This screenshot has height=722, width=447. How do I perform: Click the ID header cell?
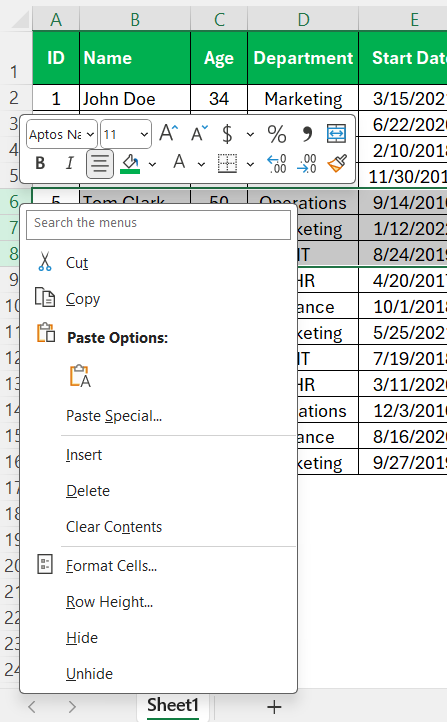pyautogui.click(x=56, y=58)
